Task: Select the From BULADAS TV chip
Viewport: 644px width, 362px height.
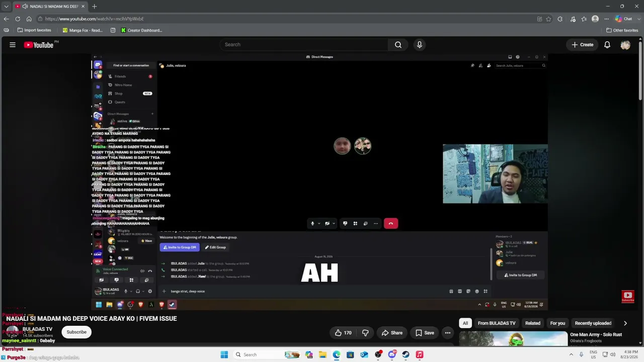Action: 497,323
